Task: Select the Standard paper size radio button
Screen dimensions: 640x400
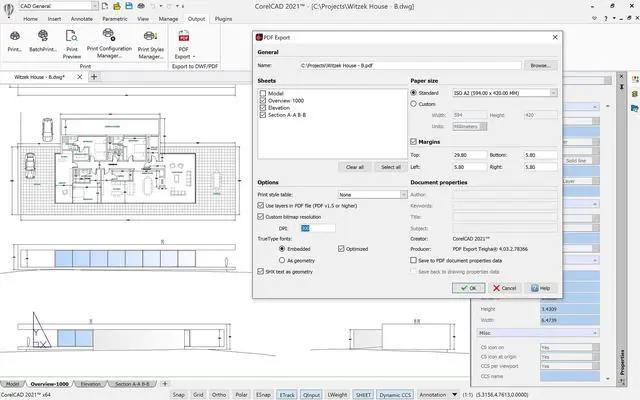Action: (x=413, y=93)
